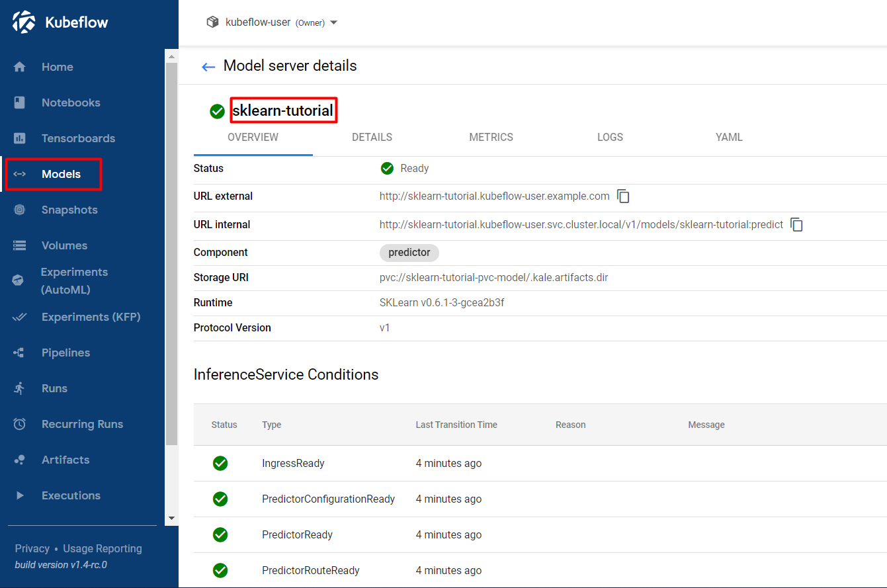Screen dimensions: 887x588
Task: Click the predictor component chip
Action: [x=409, y=253]
